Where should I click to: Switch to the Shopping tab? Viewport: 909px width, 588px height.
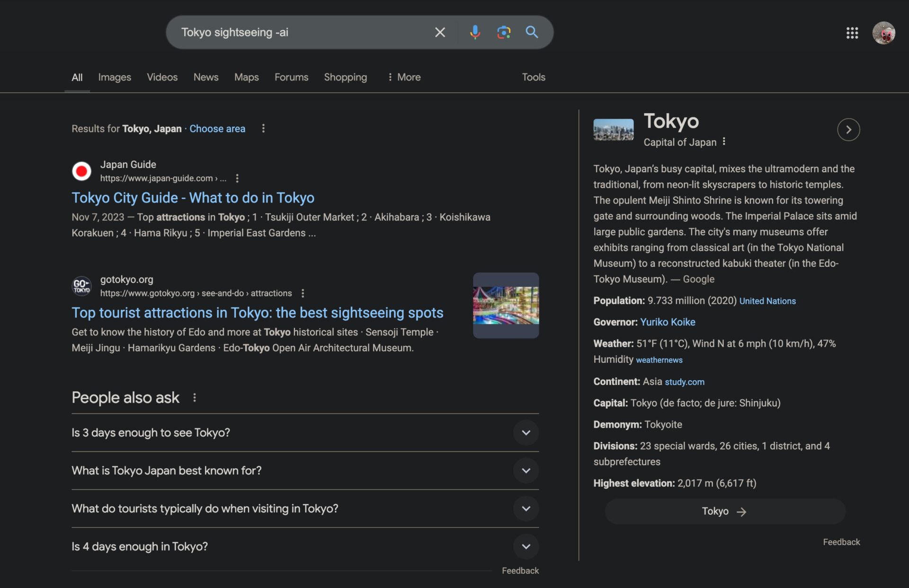(x=346, y=77)
